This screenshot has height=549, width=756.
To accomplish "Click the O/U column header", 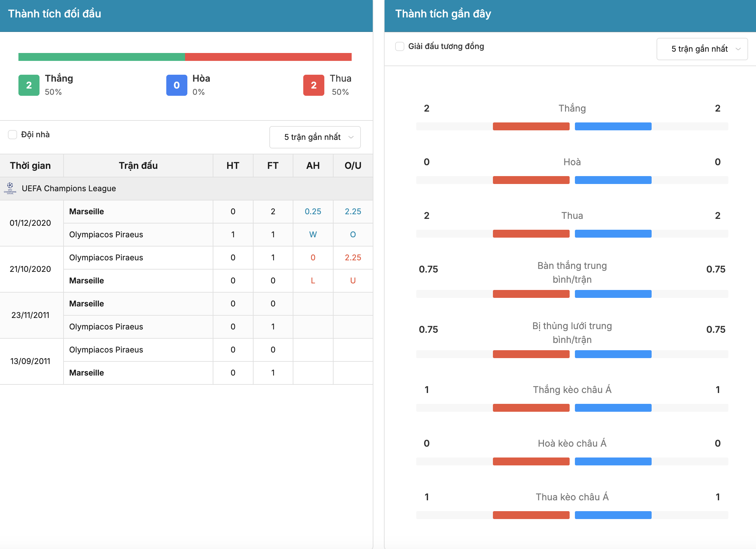I will 353,166.
